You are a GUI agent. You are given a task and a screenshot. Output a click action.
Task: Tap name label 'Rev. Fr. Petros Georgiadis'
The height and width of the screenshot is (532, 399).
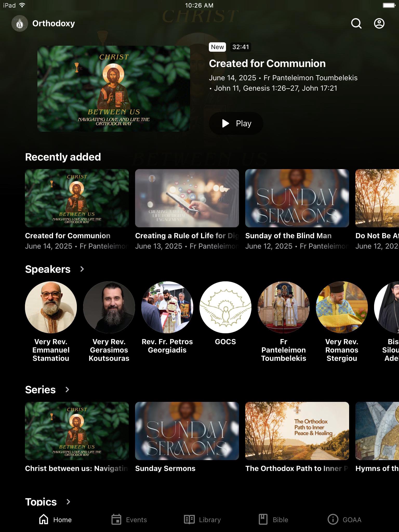167,346
